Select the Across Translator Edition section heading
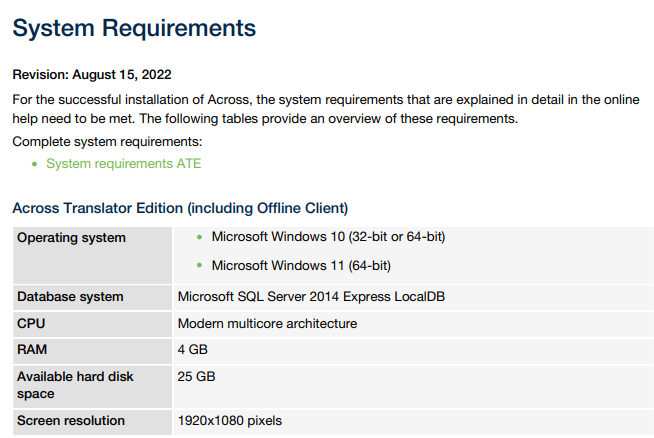The height and width of the screenshot is (438, 654). point(180,208)
